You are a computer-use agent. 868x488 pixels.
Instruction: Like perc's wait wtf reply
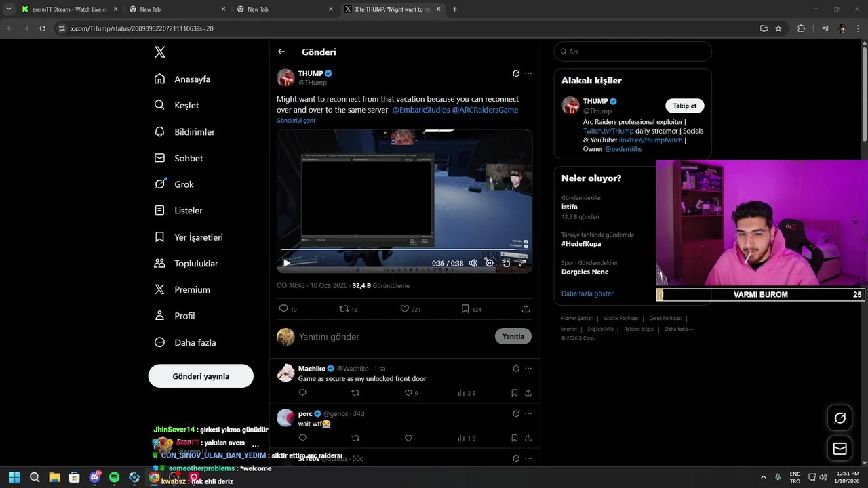pos(408,438)
